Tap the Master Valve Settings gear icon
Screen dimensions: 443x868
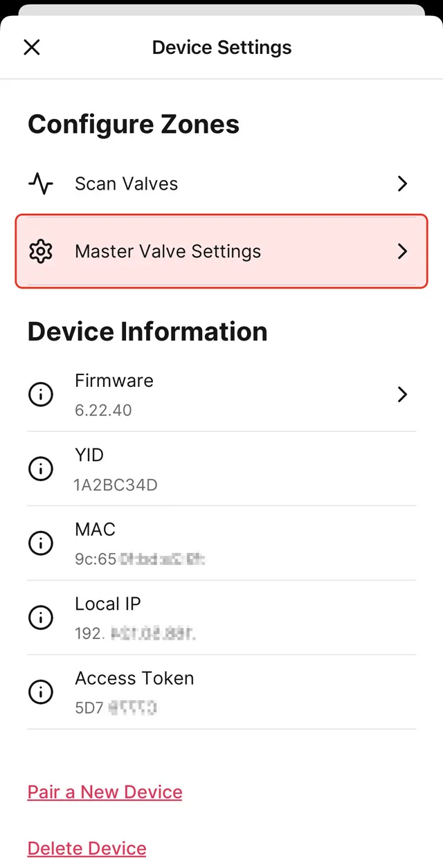[x=41, y=251]
